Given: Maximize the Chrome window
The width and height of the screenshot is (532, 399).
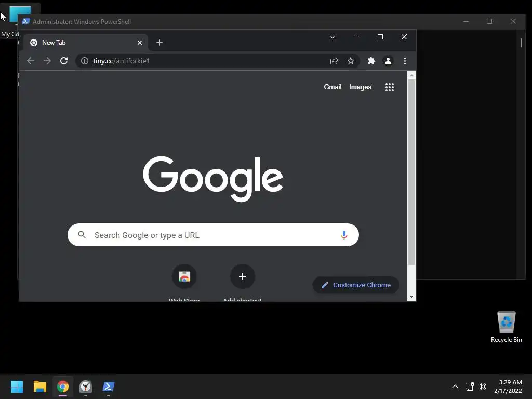Looking at the screenshot, I should pyautogui.click(x=380, y=37).
